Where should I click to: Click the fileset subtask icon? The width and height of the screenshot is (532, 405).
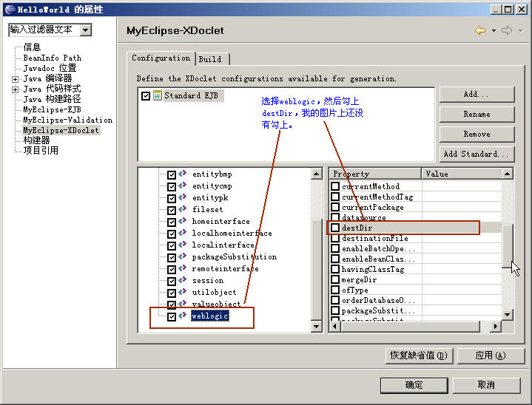point(183,209)
